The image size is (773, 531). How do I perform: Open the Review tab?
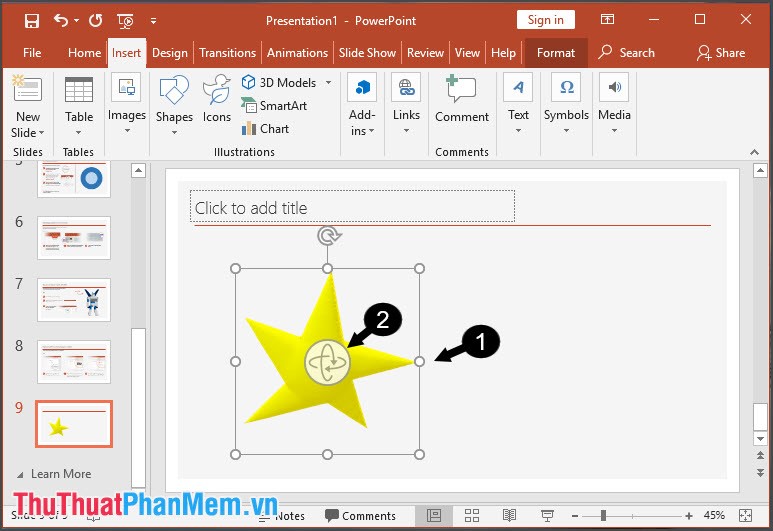[425, 53]
